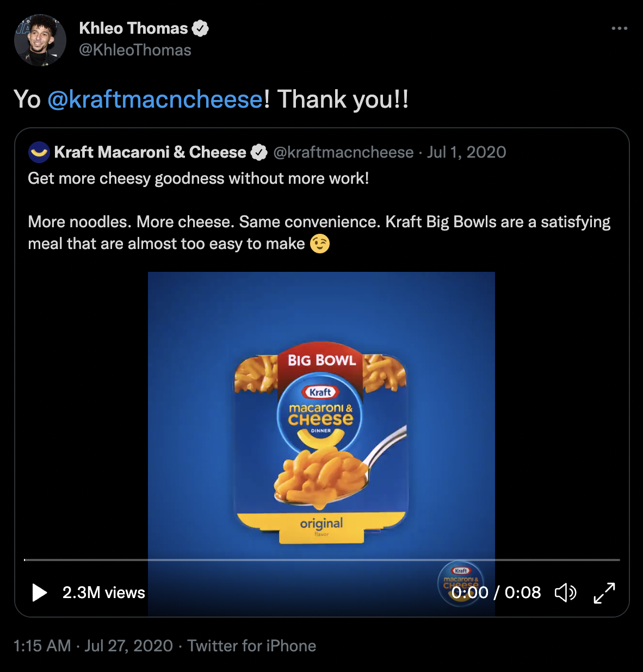Click Kraft's verified checkmark badge
The height and width of the screenshot is (672, 643).
(x=259, y=153)
